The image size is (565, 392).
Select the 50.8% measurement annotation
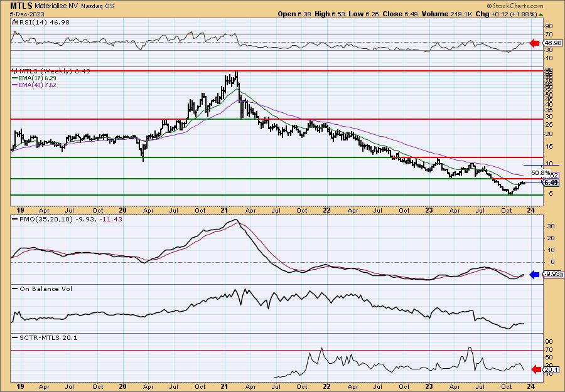[x=540, y=173]
